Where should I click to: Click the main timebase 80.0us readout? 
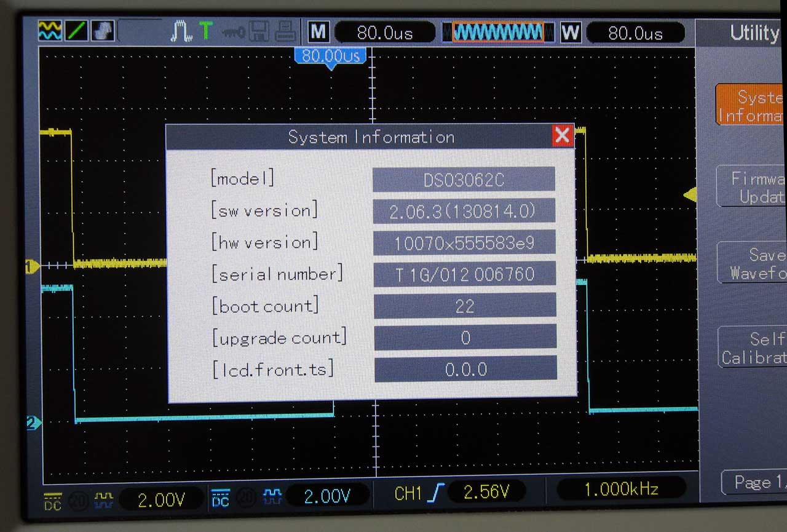[385, 32]
